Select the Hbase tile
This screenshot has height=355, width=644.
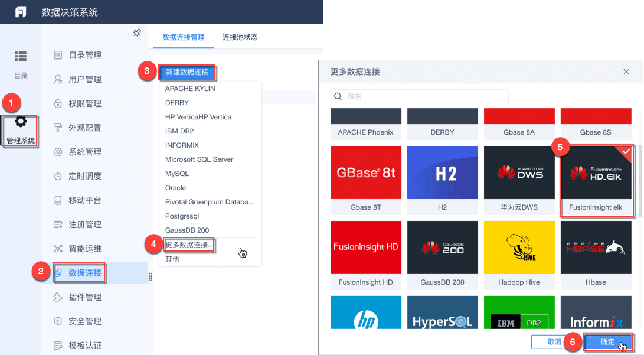pos(596,255)
